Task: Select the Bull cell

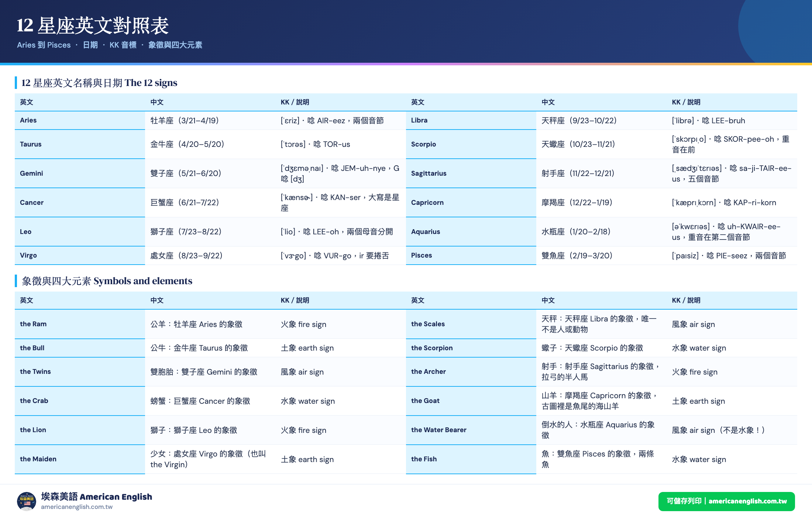Action: click(x=80, y=348)
